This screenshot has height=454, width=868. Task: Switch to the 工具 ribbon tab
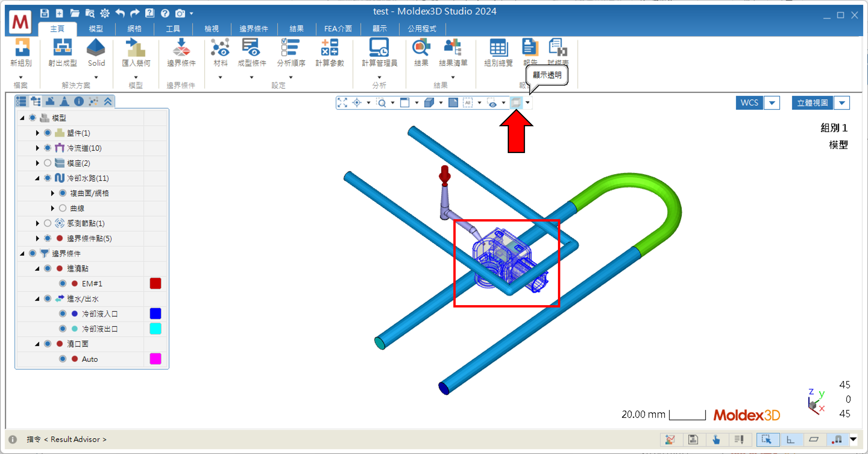[x=173, y=29]
